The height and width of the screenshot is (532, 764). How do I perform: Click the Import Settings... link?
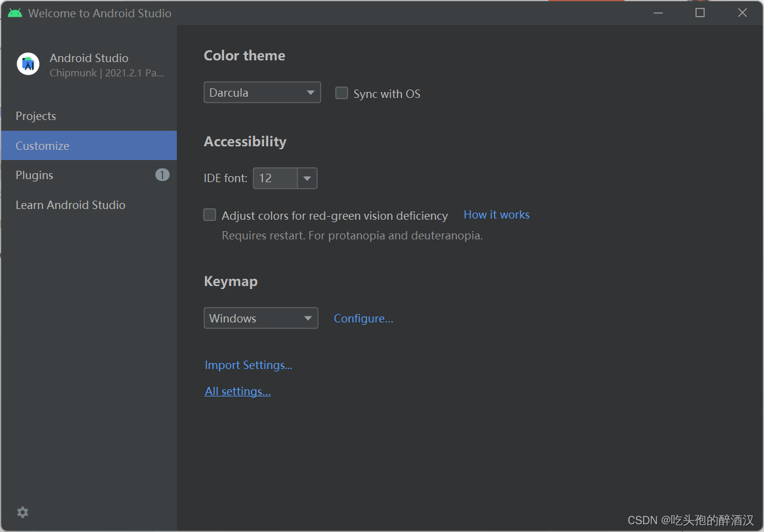248,365
